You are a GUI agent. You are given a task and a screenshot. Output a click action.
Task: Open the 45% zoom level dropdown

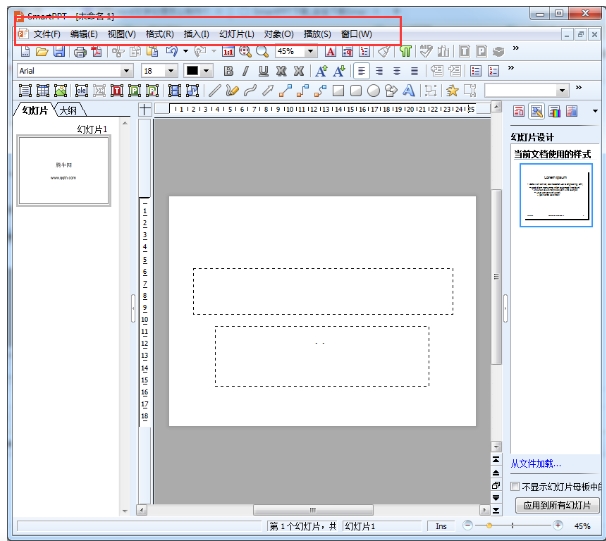click(310, 51)
